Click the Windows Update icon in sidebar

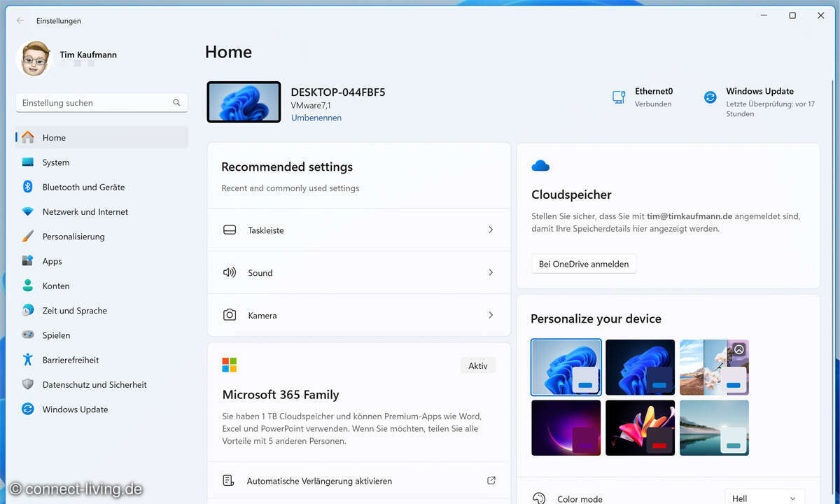28,409
